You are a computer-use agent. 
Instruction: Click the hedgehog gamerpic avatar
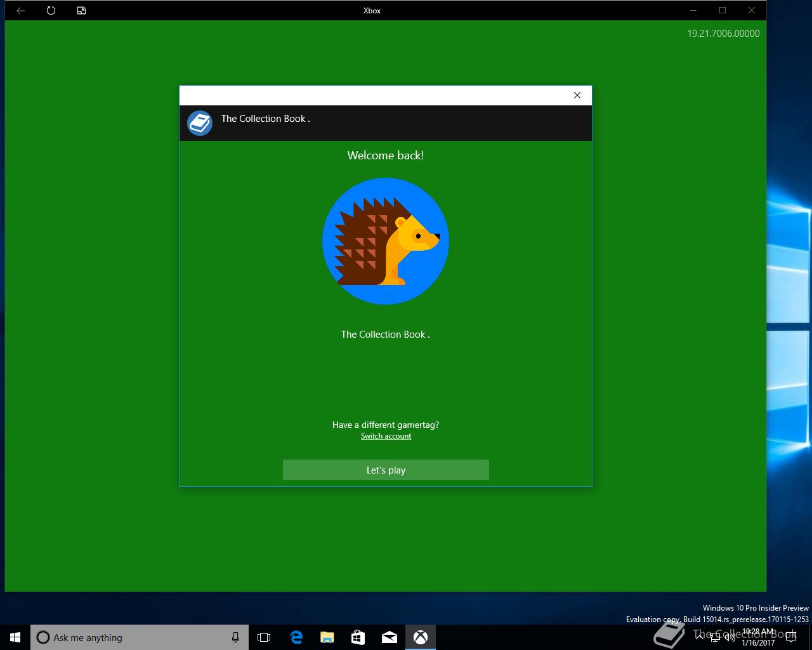(386, 241)
